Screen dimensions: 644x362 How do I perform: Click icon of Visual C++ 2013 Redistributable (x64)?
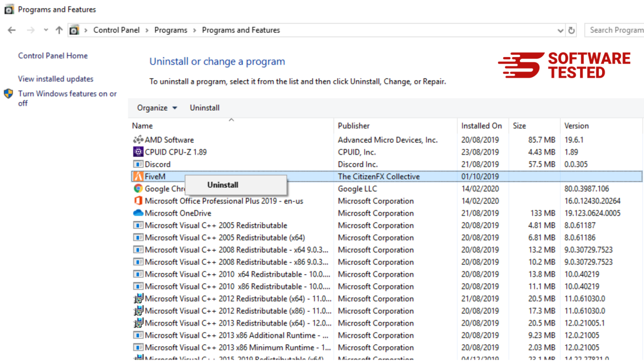tap(138, 323)
